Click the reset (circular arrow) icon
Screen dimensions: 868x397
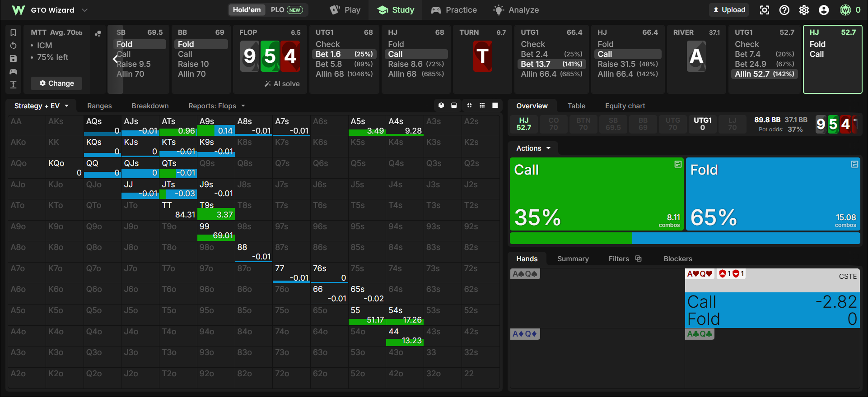(13, 46)
